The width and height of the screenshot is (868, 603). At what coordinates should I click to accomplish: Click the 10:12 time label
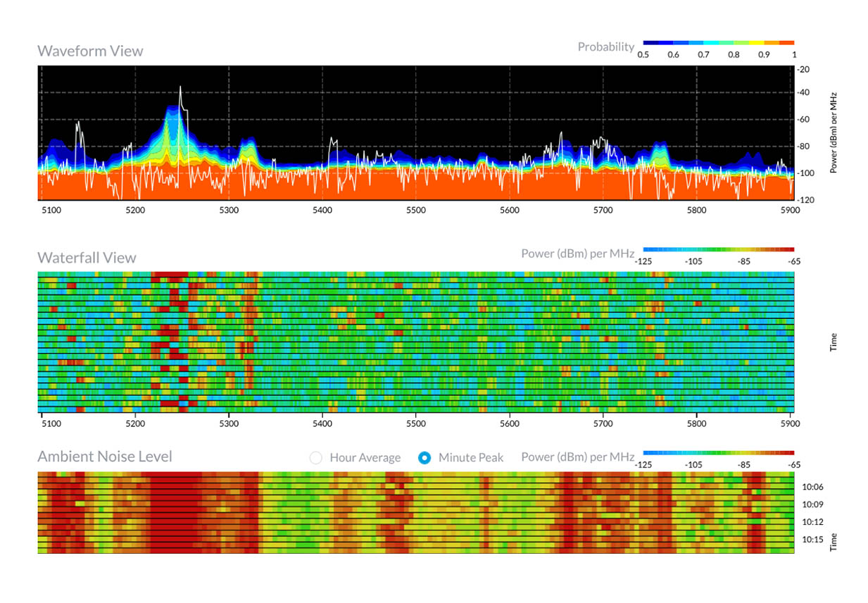(x=812, y=522)
